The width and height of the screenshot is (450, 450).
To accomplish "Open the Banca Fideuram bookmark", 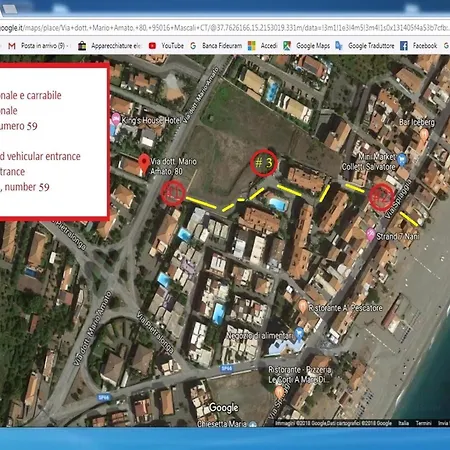I will click(216, 46).
